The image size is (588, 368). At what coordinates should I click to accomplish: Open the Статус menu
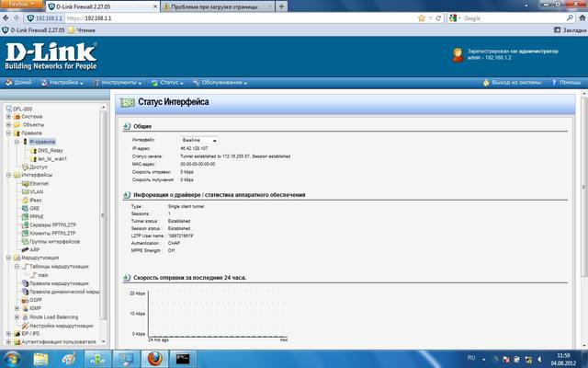(167, 83)
